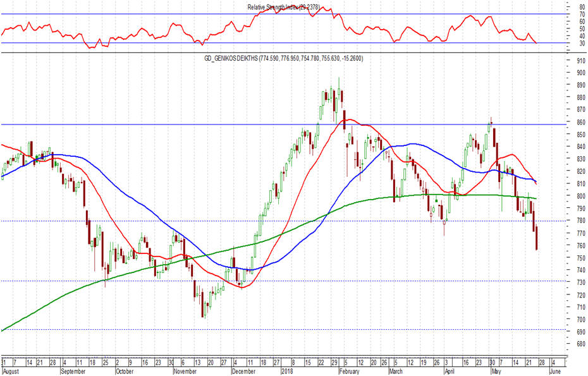Select the 890 price axis value

pyautogui.click(x=581, y=85)
